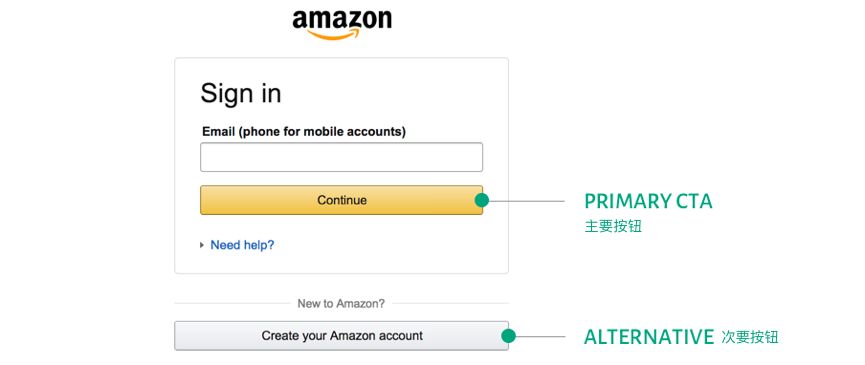This screenshot has height=365, width=865.
Task: Click the Email (phone for mobile accounts) label
Action: pyautogui.click(x=304, y=132)
